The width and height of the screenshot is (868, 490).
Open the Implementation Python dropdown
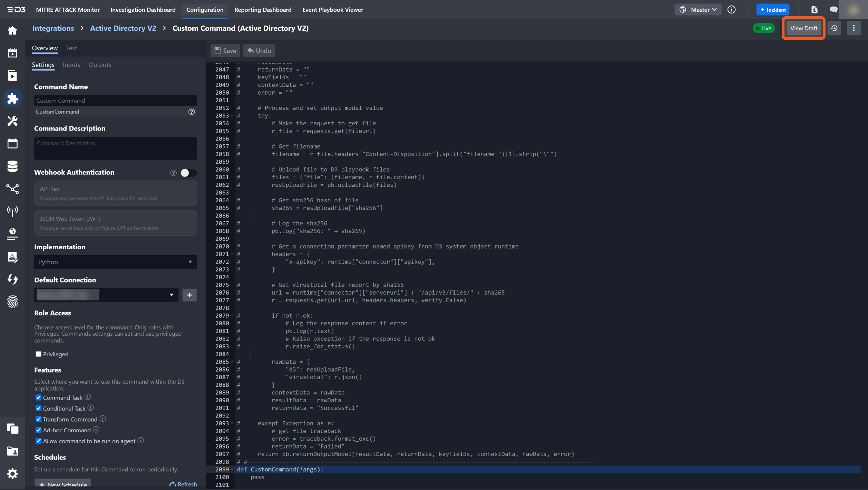tap(115, 262)
